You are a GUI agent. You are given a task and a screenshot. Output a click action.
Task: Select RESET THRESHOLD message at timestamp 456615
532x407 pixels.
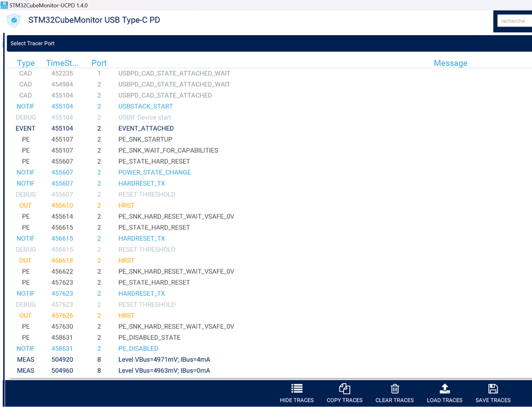click(x=147, y=250)
